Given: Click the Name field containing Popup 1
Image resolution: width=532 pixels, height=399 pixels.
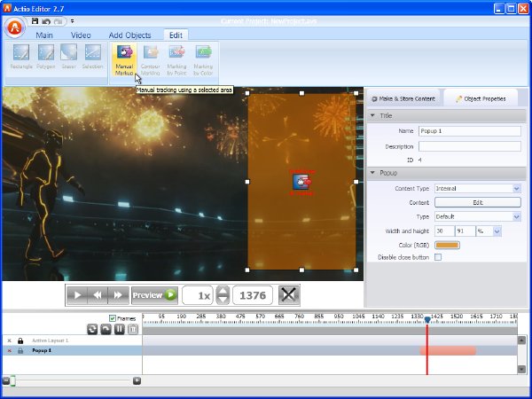Looking at the screenshot, I should point(470,131).
